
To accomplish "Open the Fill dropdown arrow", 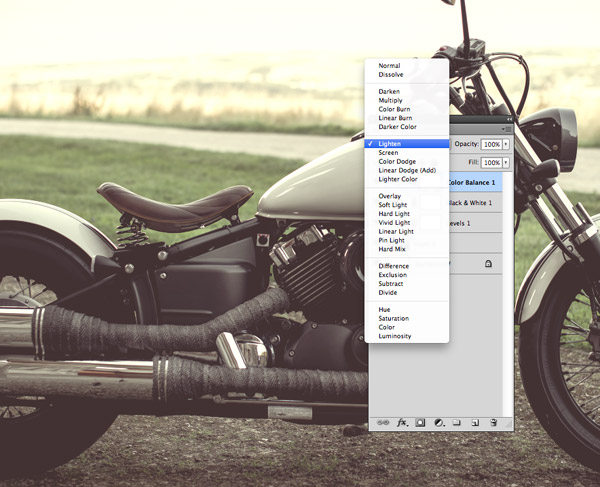I will [x=506, y=162].
